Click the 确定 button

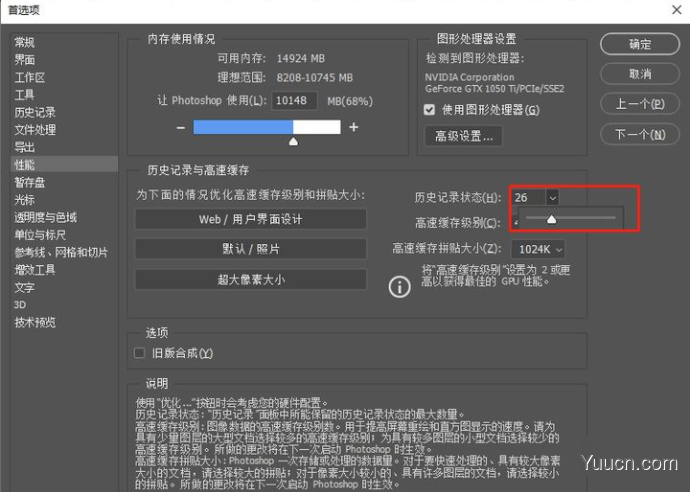click(x=640, y=44)
